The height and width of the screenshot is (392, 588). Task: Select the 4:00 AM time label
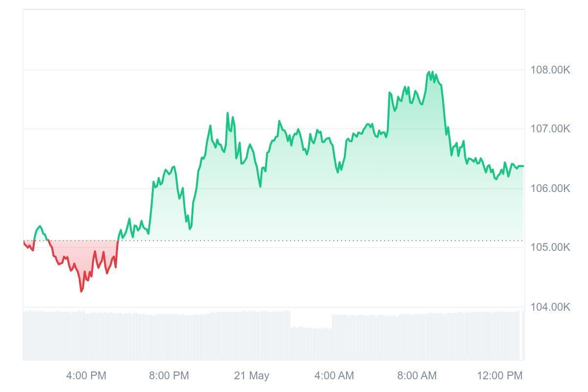click(334, 376)
